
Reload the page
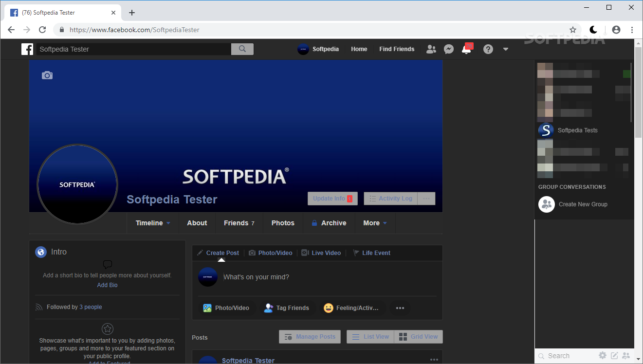click(42, 30)
